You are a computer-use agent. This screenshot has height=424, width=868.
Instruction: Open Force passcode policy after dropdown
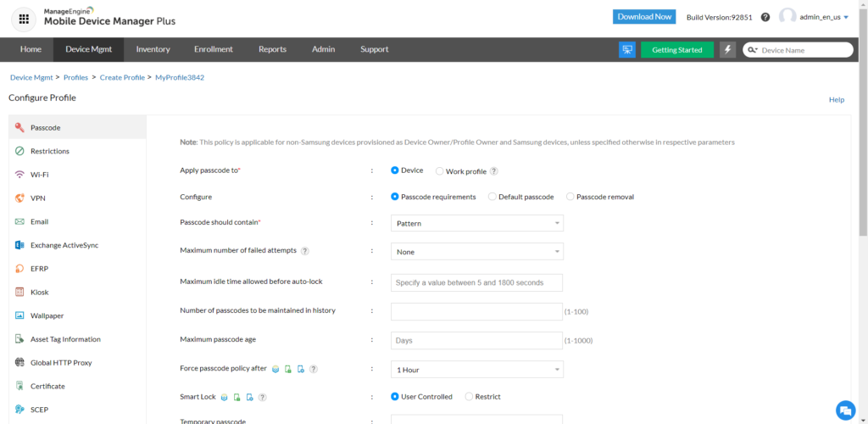(x=476, y=370)
